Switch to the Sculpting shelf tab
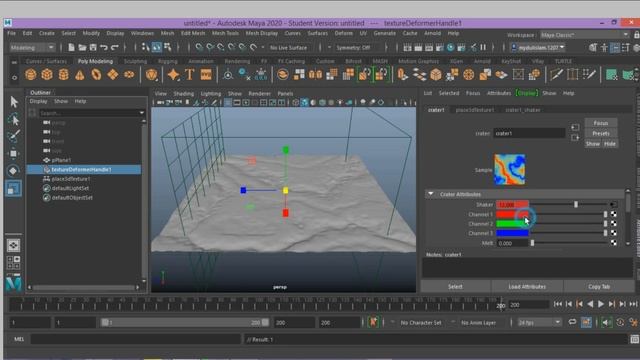Screen dimensions: 640x360 (135, 61)
